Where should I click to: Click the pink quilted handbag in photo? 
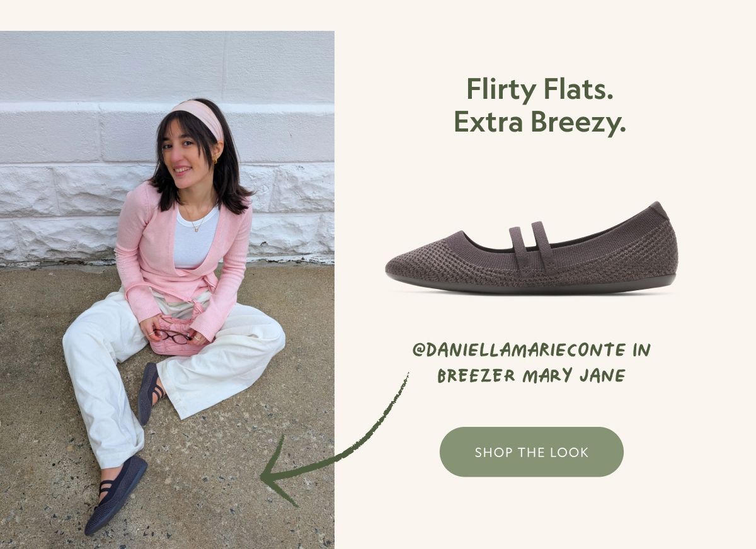point(175,335)
